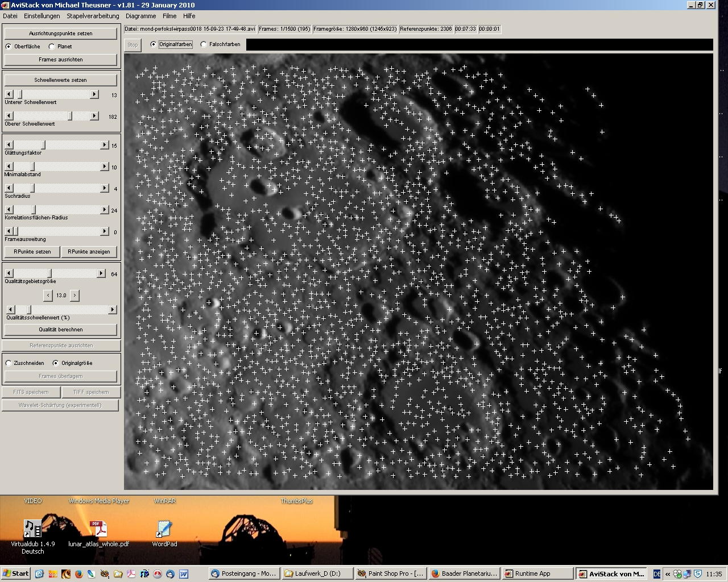The image size is (728, 582).
Task: Click right arrow of Glättungsfaktor slider
Action: (104, 145)
